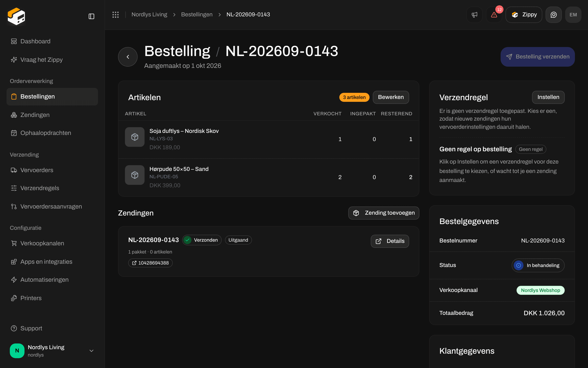Click the DKK 189,00 price
The image size is (588, 368).
[x=165, y=147]
